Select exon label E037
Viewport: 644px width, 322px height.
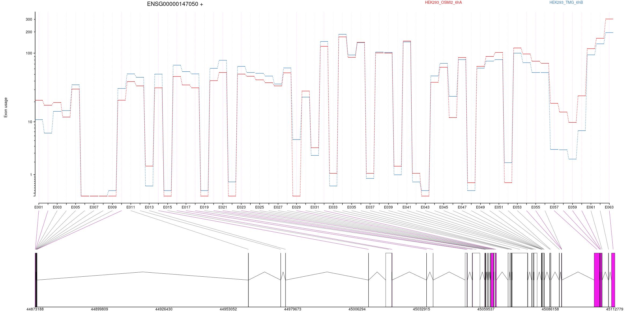370,207
